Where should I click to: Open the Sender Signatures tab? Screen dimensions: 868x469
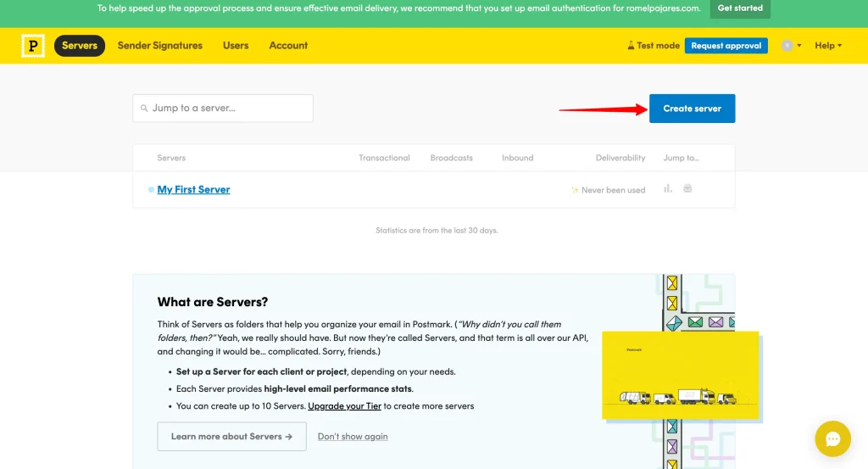[x=160, y=46]
